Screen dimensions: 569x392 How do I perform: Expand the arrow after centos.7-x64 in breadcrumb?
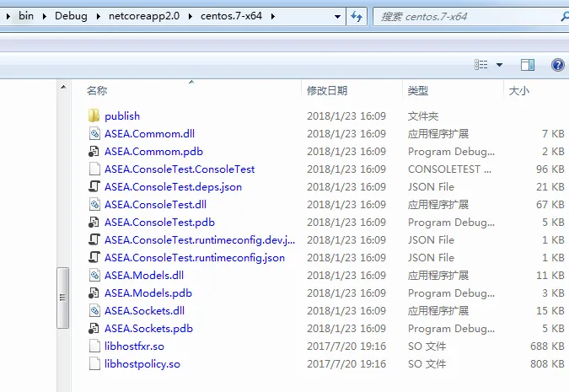(x=272, y=16)
